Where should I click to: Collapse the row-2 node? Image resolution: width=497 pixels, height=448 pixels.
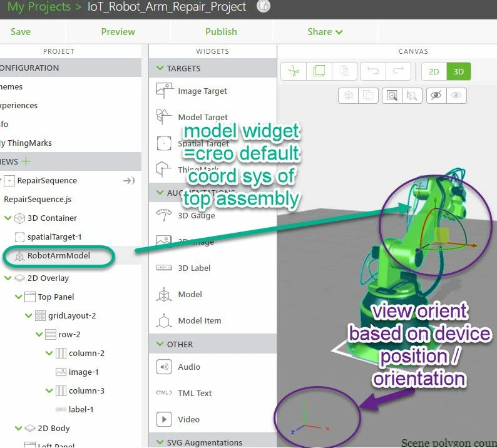[x=39, y=334]
